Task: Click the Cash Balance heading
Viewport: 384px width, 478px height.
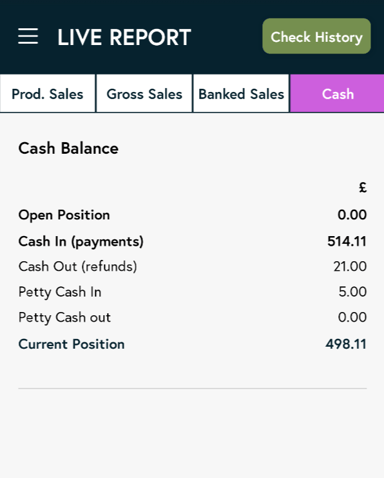Action: click(68, 148)
